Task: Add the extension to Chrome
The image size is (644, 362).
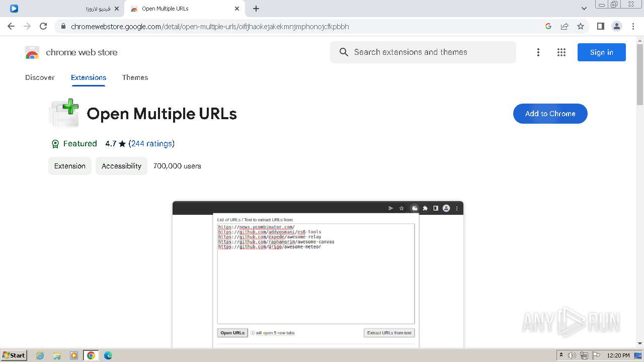Action: [x=550, y=114]
